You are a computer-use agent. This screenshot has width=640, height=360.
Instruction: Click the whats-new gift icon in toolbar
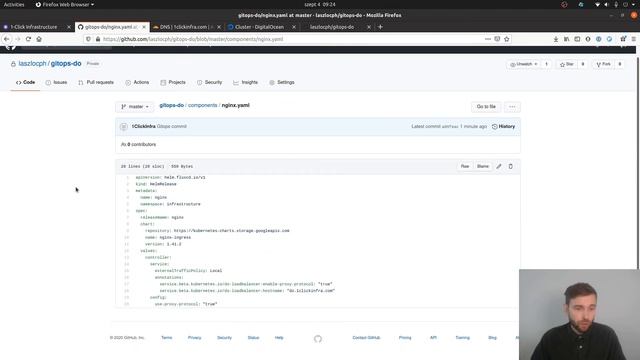(x=623, y=39)
